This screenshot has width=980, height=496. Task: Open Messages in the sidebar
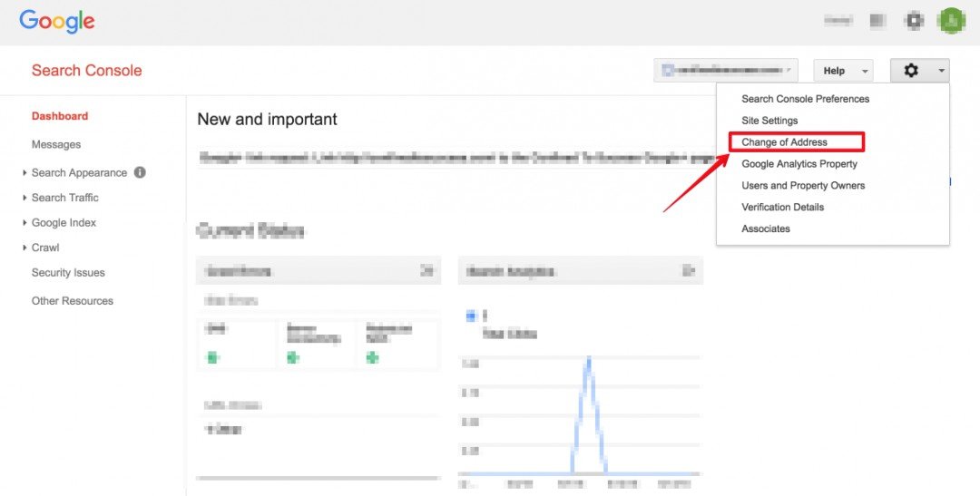(56, 144)
